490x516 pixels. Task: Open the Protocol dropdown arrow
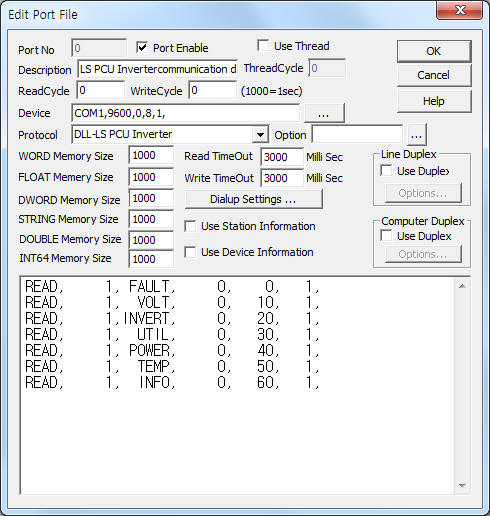tap(260, 135)
